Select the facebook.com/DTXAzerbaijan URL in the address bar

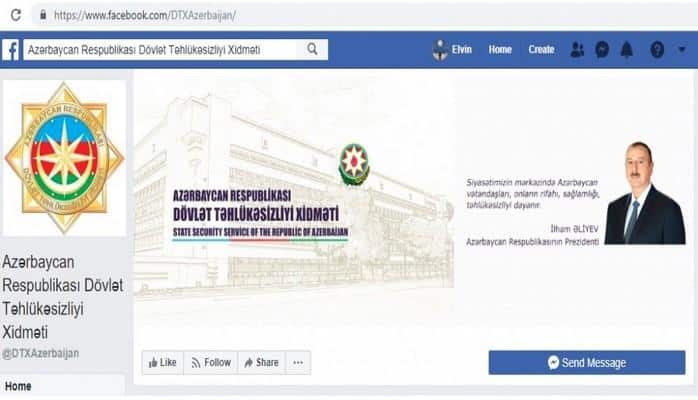(x=145, y=16)
